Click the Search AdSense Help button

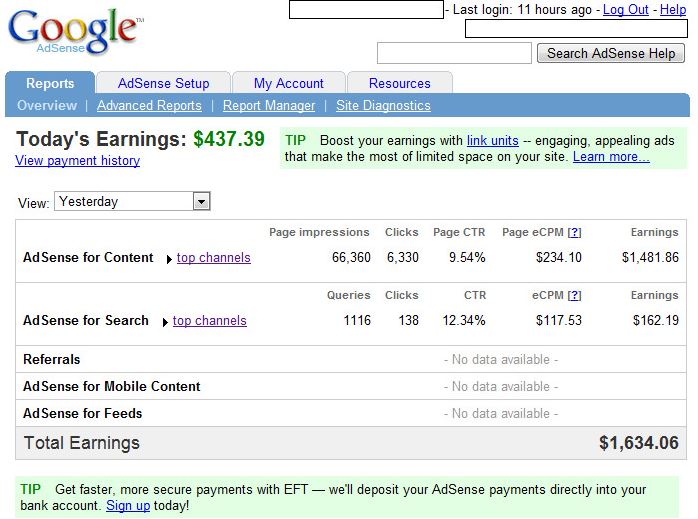point(611,53)
